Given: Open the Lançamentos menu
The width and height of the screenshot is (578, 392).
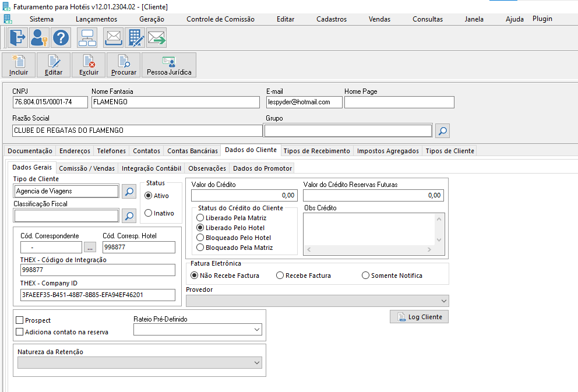Looking at the screenshot, I should coord(97,19).
